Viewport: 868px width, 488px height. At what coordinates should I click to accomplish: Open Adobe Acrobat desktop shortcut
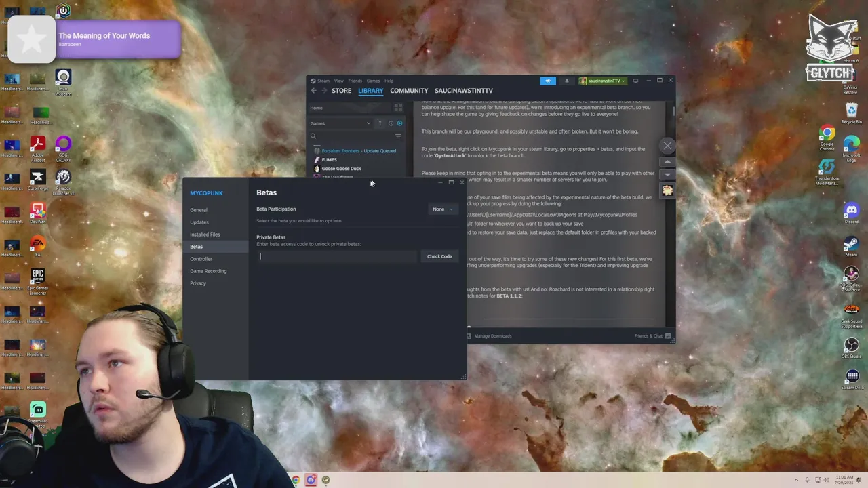(x=37, y=147)
